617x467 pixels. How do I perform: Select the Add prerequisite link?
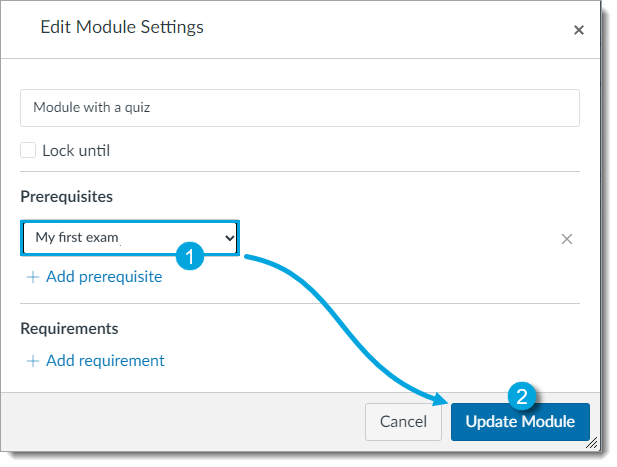pyautogui.click(x=103, y=277)
